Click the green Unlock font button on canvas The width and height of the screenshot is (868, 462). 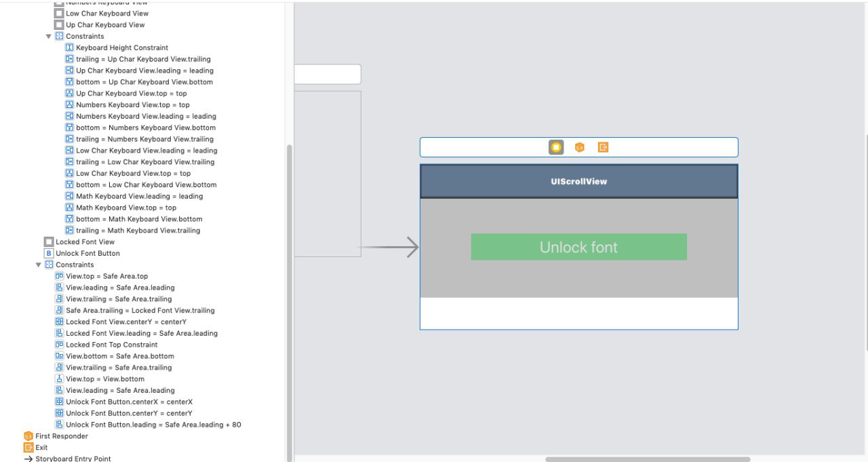pyautogui.click(x=578, y=247)
